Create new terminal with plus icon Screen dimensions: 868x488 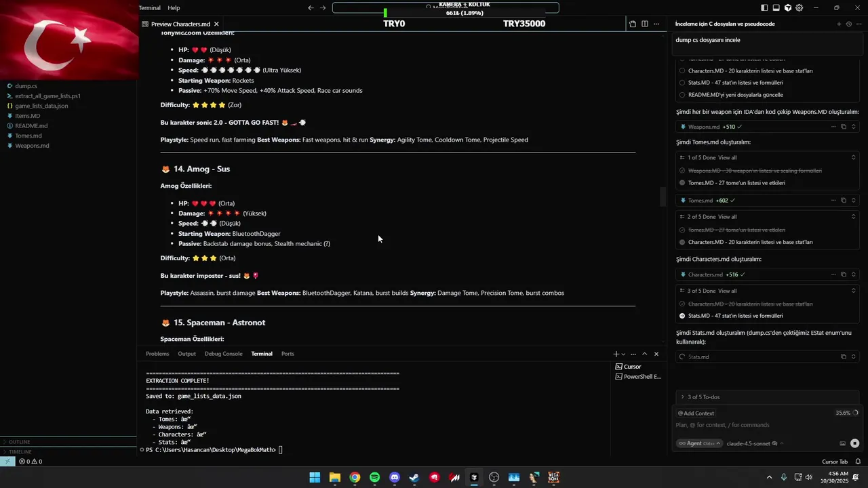(616, 354)
